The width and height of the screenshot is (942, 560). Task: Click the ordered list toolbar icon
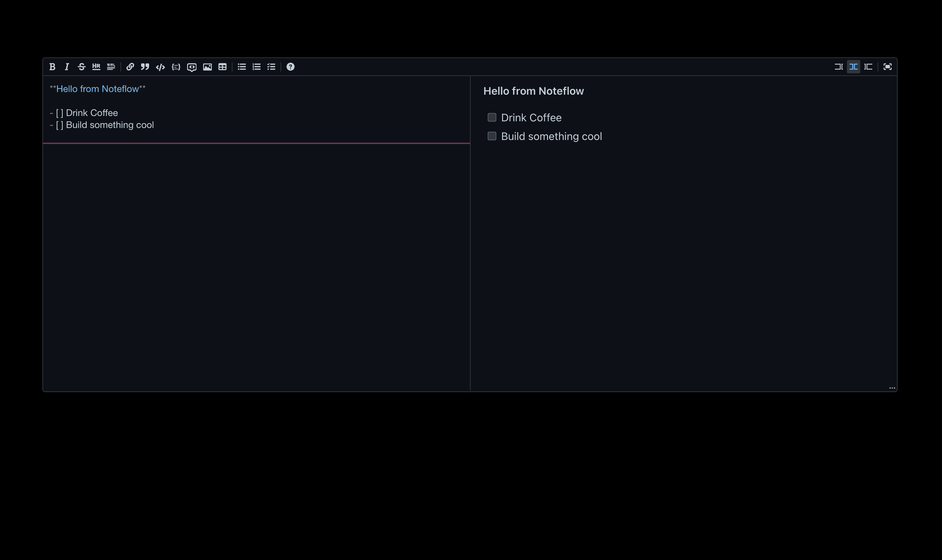[x=256, y=67]
